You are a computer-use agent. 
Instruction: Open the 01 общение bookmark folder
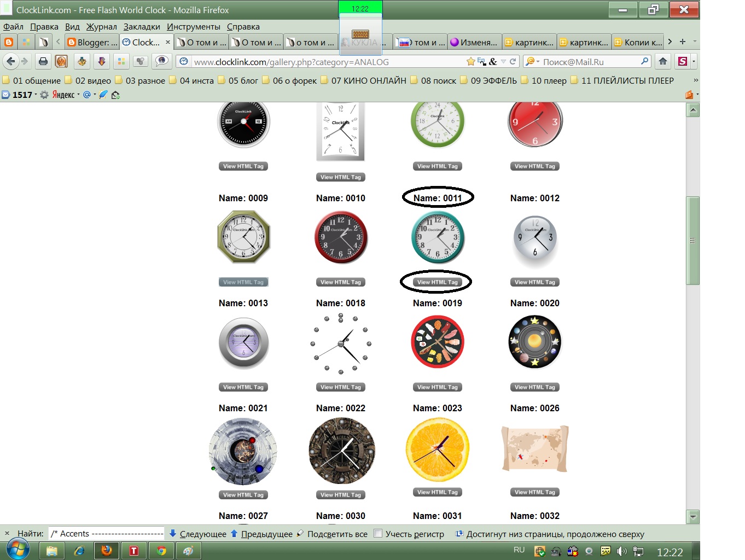tap(32, 80)
